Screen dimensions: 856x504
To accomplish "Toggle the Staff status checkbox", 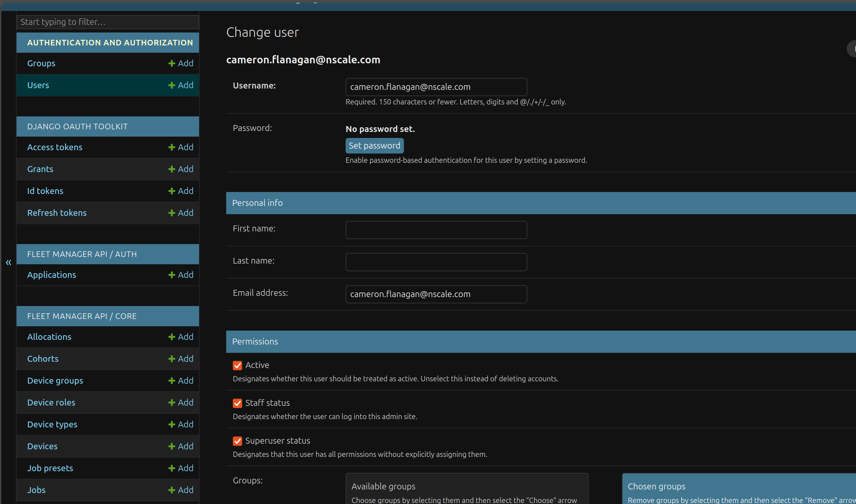I will click(x=237, y=403).
